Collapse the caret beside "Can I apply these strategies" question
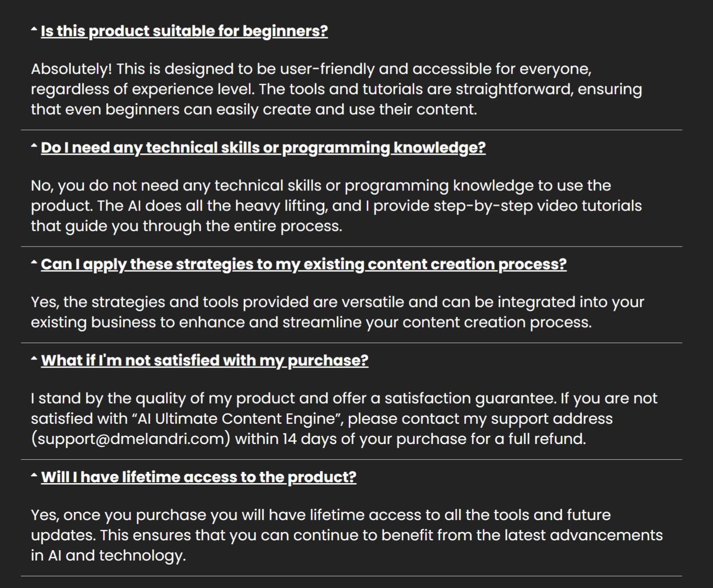The image size is (713, 588). click(x=34, y=262)
